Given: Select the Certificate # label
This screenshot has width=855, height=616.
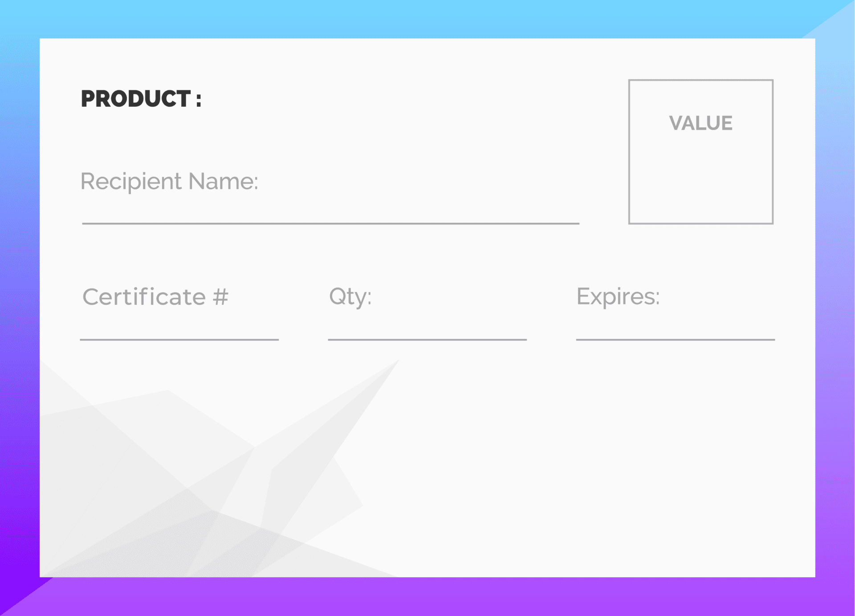Looking at the screenshot, I should click(x=155, y=297).
